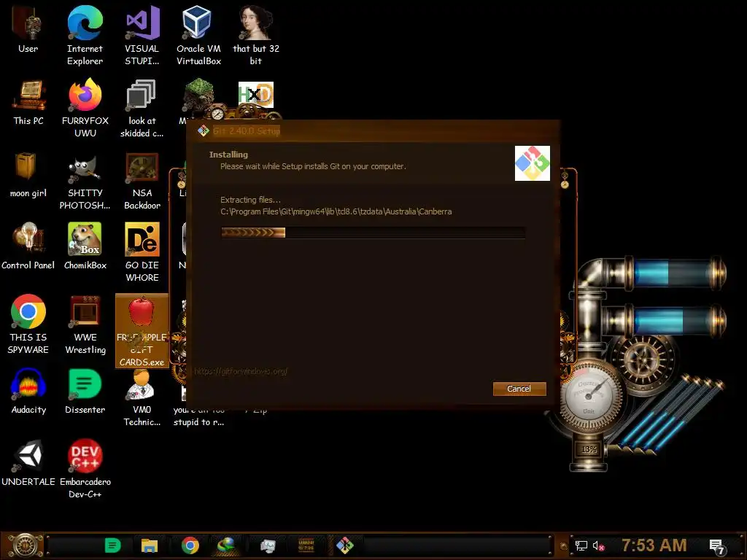Open Dissenter from the taskbar
Screen dimensions: 747x560
click(113, 545)
